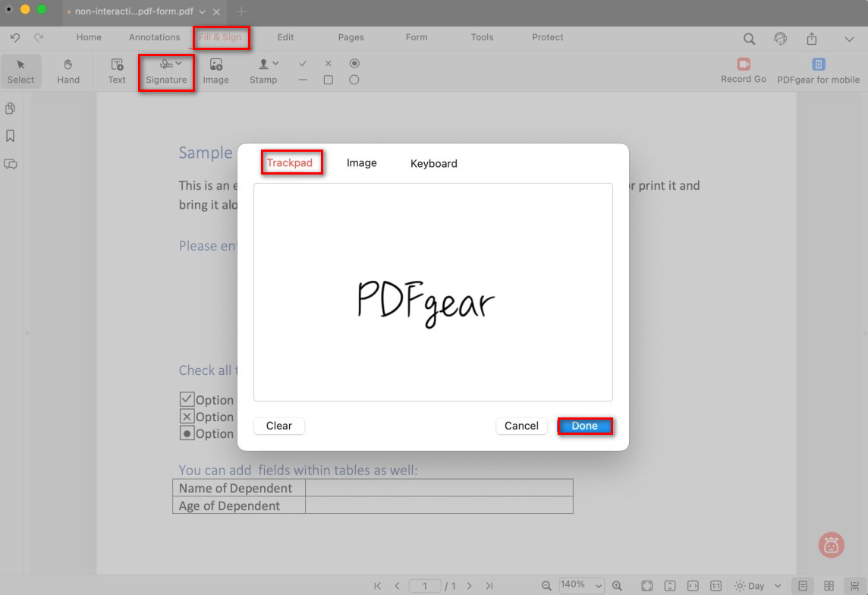Open the bookmarks panel in left sidebar

click(x=11, y=136)
